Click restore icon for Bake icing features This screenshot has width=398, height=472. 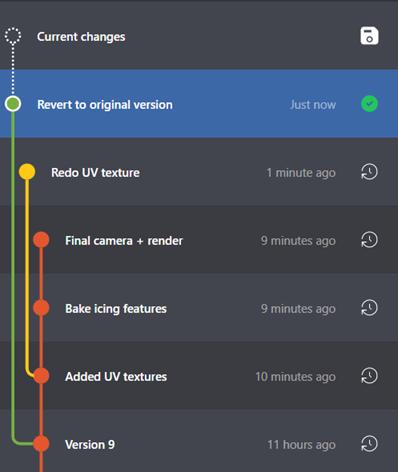[369, 308]
